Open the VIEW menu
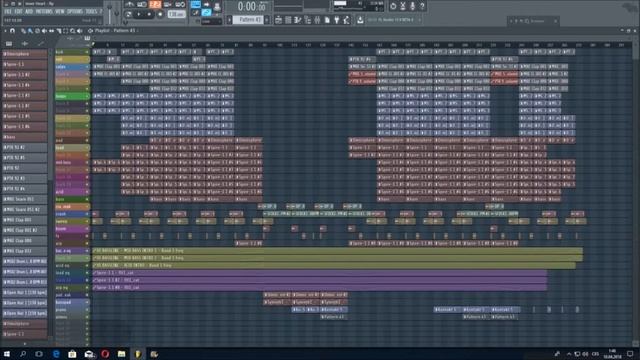Viewport: 640px width, 360px height. click(x=60, y=12)
